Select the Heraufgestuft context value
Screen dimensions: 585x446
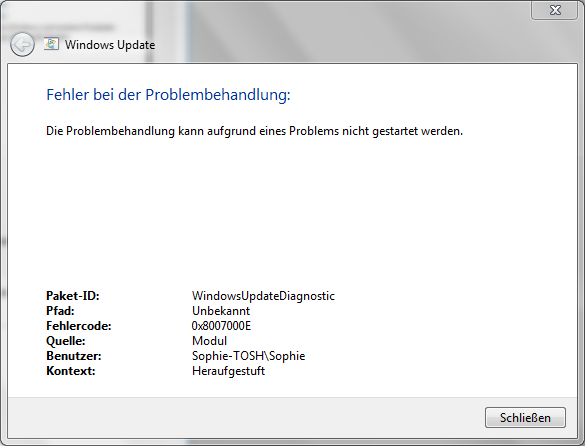click(x=228, y=371)
